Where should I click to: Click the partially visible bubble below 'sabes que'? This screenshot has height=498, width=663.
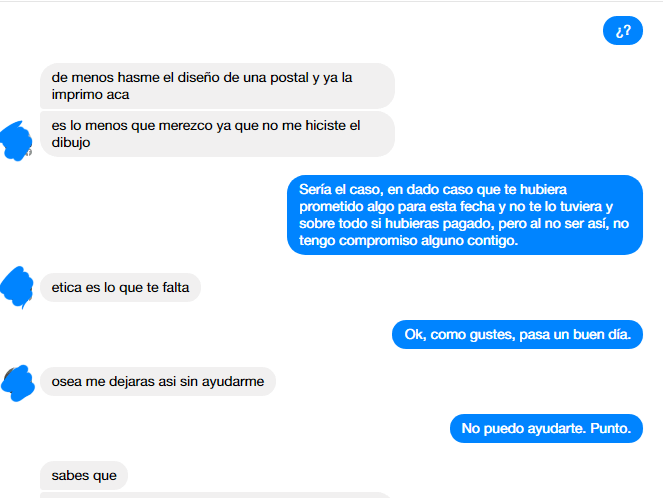click(x=216, y=495)
